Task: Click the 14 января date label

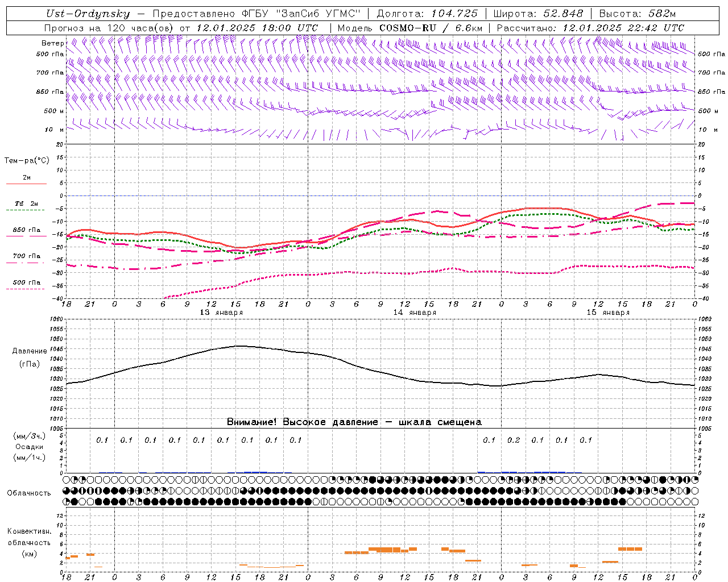Action: (415, 313)
